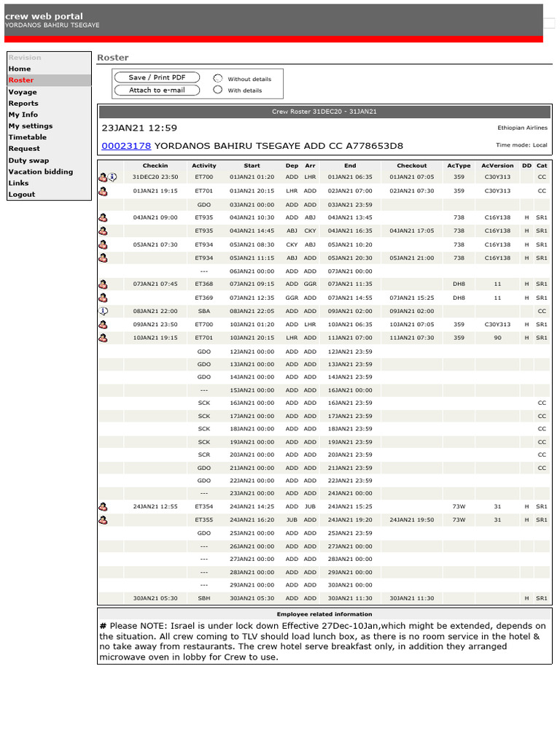560x747 pixels.
Task: Click the ET368 activity cell
Action: point(204,284)
